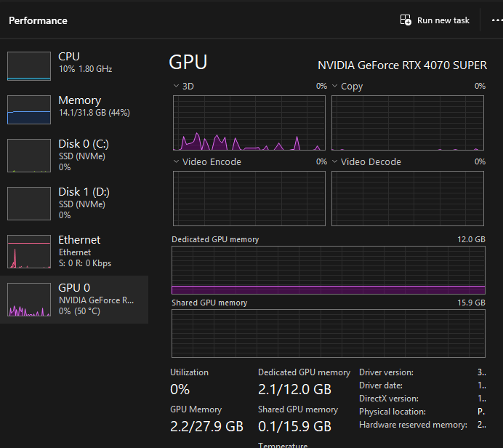Viewport: 503px width, 448px height.
Task: Click the Utilization label
Action: 189,372
